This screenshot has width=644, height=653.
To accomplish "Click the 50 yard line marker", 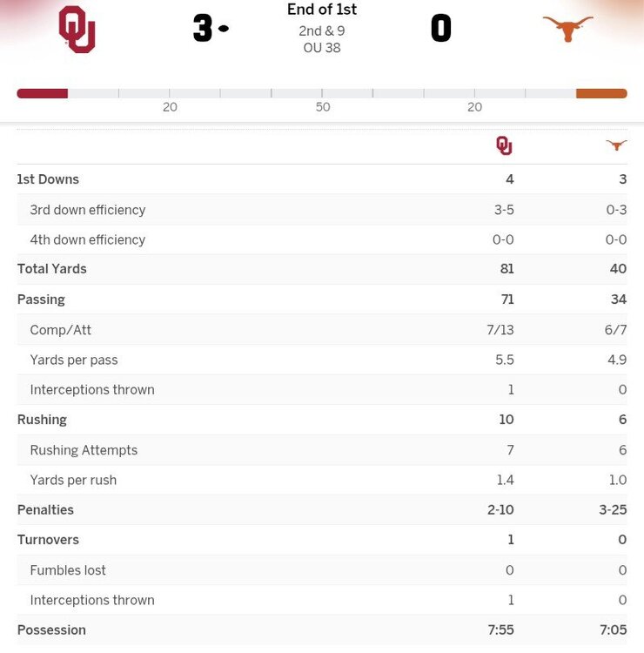I will click(323, 107).
